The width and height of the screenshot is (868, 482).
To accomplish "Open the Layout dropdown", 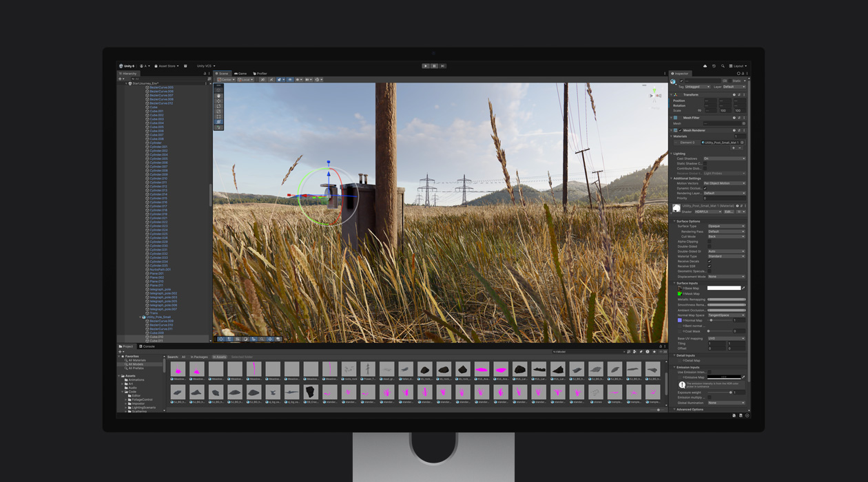I will tap(738, 66).
